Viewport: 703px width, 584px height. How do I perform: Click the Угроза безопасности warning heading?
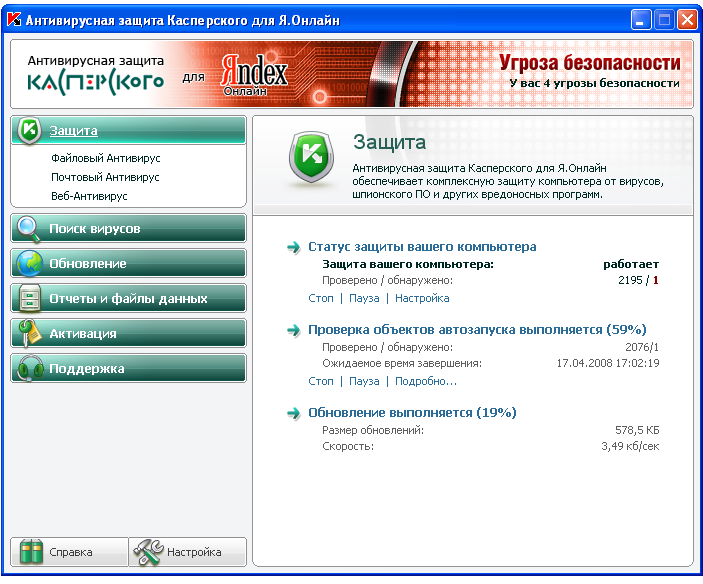click(590, 62)
